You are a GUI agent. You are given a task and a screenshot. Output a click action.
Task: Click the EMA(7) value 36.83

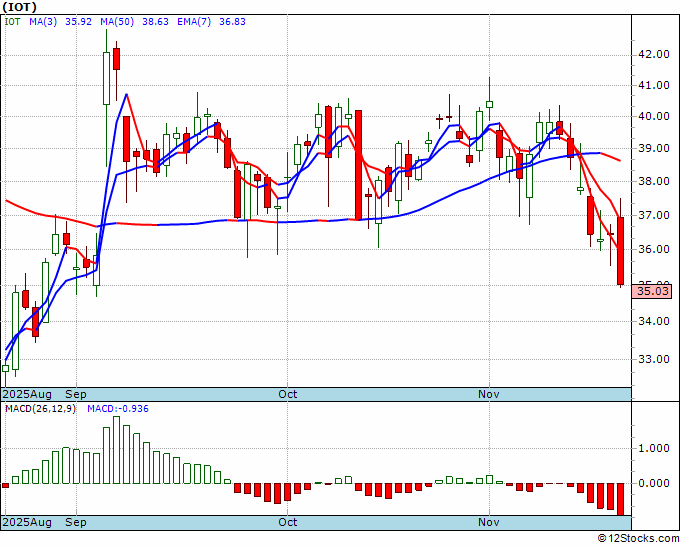pyautogui.click(x=232, y=22)
